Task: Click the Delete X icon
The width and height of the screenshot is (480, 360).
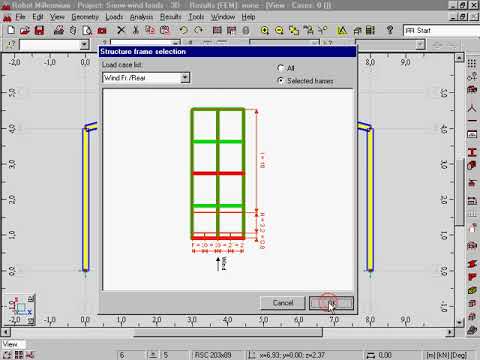Action: (121, 30)
